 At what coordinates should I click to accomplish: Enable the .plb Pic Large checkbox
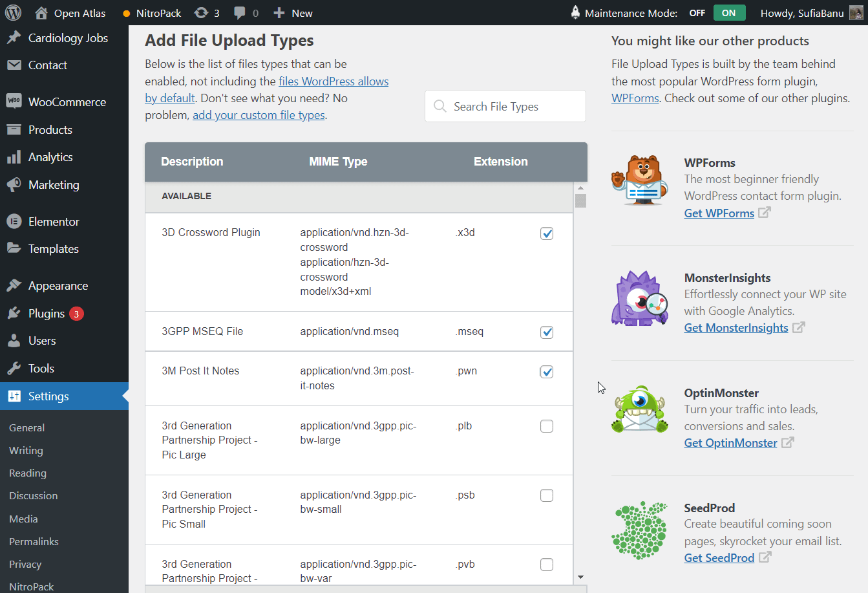click(x=547, y=426)
